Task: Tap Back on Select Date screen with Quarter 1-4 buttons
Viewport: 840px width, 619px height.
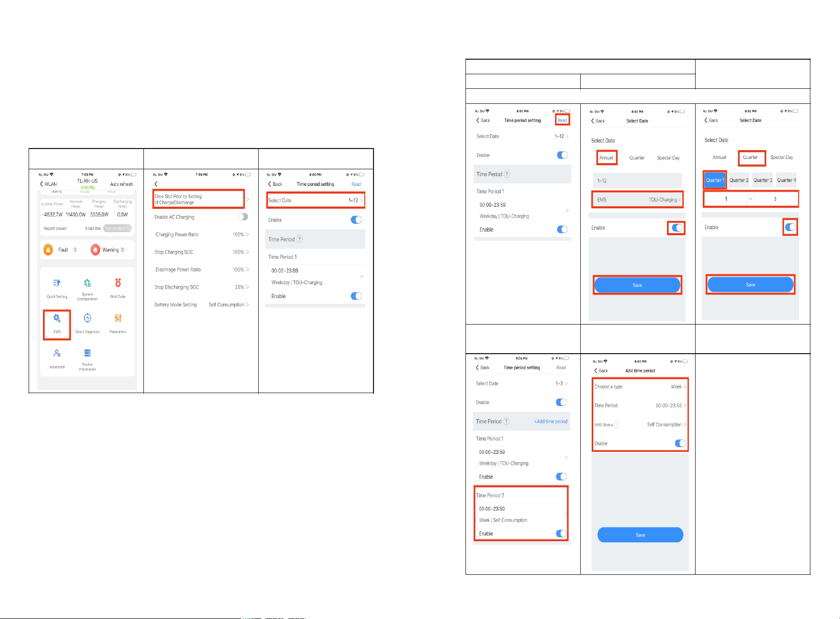Action: click(711, 120)
